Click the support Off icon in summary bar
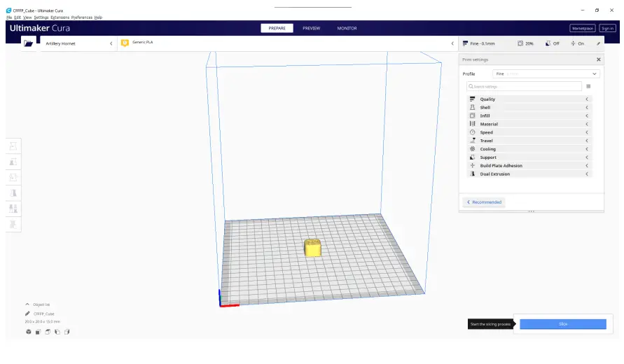 [548, 43]
